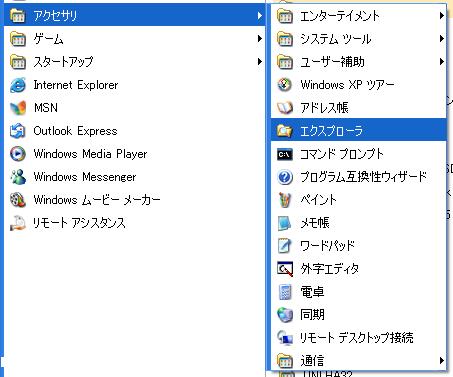Click the スタートアップ folder icon

pos(18,62)
